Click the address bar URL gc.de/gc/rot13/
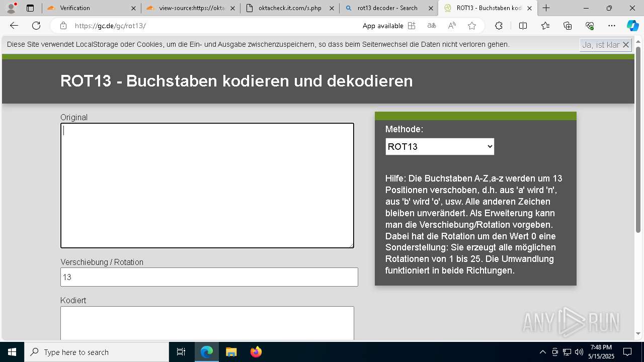Viewport: 644px width, 362px height. pos(110,26)
